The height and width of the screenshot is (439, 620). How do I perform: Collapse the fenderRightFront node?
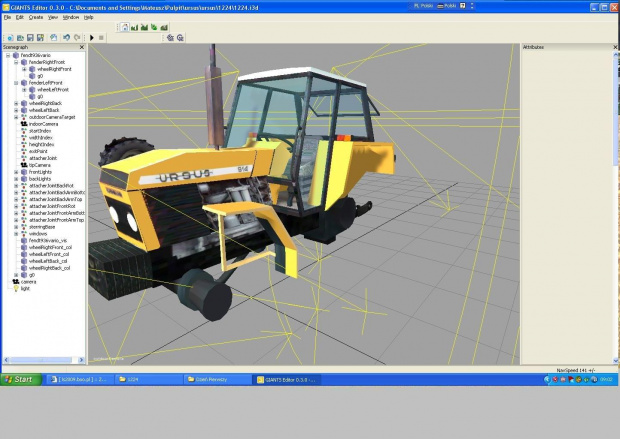click(x=16, y=62)
